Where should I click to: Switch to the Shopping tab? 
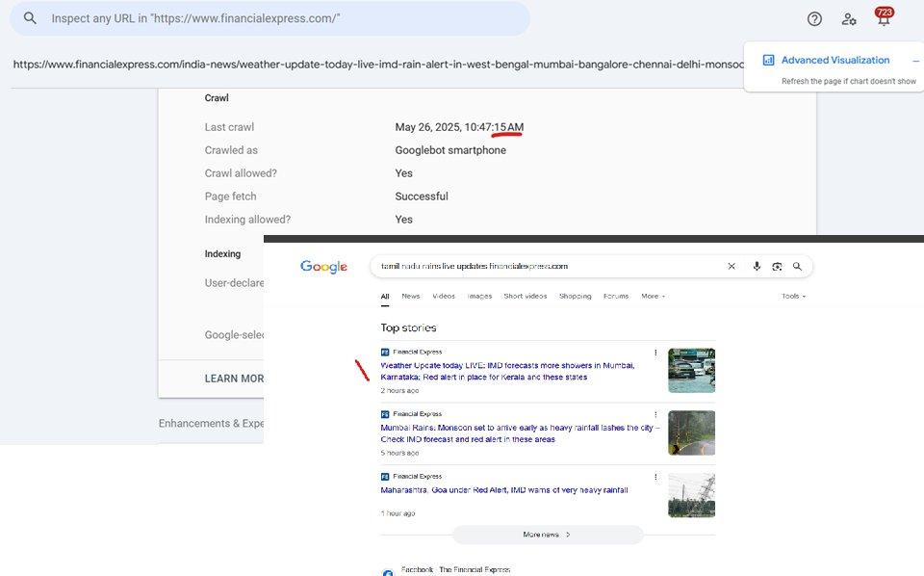pyautogui.click(x=576, y=296)
